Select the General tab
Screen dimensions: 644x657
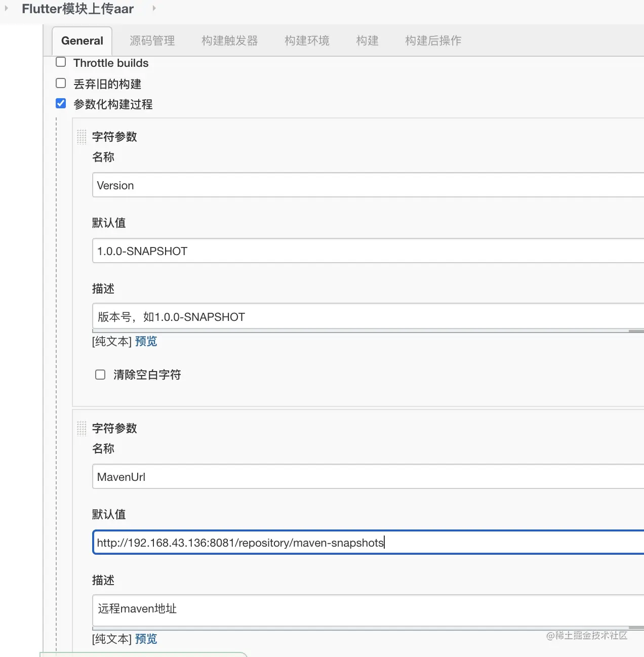click(82, 40)
